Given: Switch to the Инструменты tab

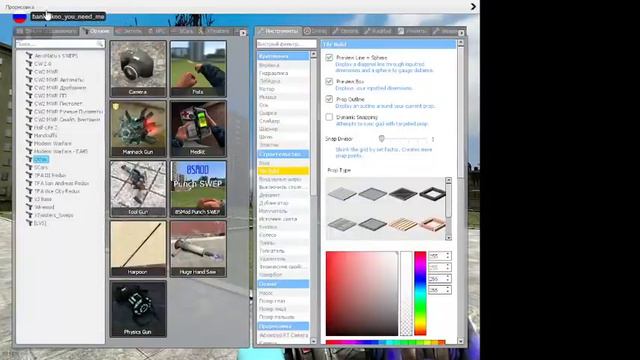Looking at the screenshot, I should click(x=278, y=31).
